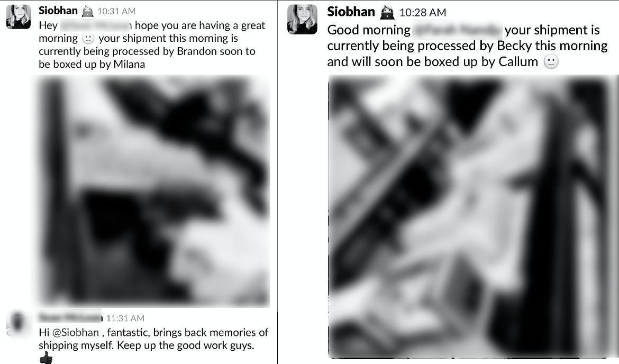619x364 pixels.
Task: Click Siobhan's avatar on the 10:28 AM message
Action: [303, 20]
